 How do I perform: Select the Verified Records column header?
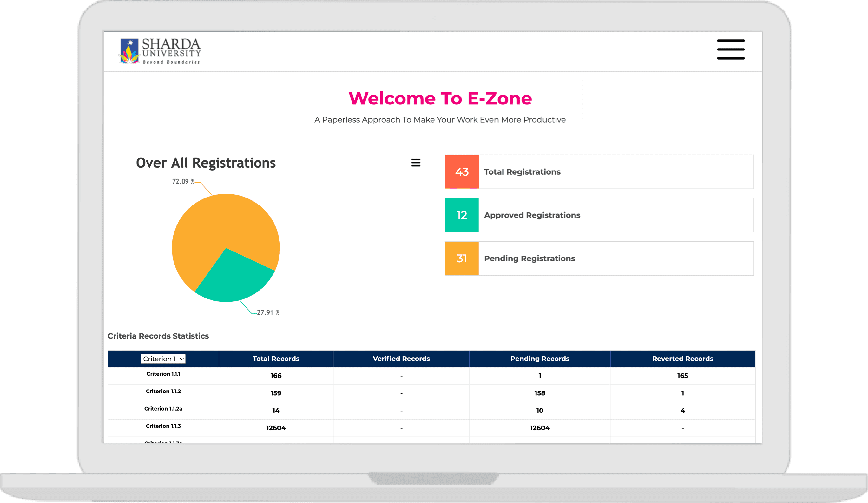401,359
